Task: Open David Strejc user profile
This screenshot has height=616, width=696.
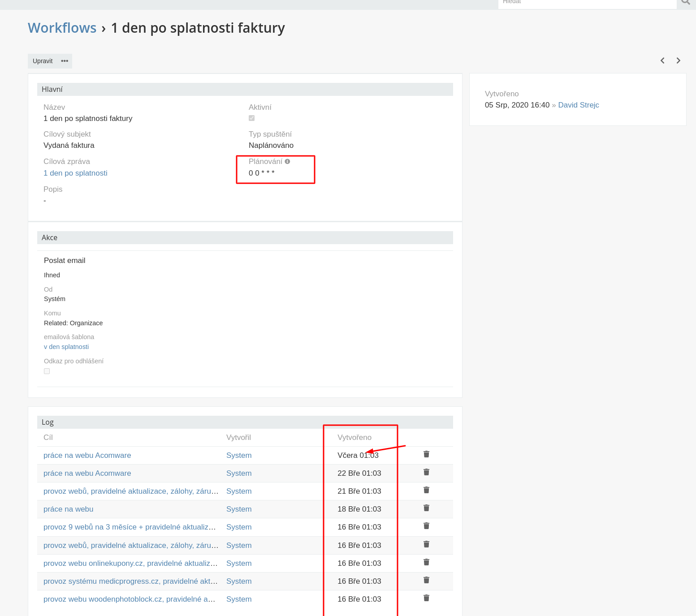Action: [578, 105]
